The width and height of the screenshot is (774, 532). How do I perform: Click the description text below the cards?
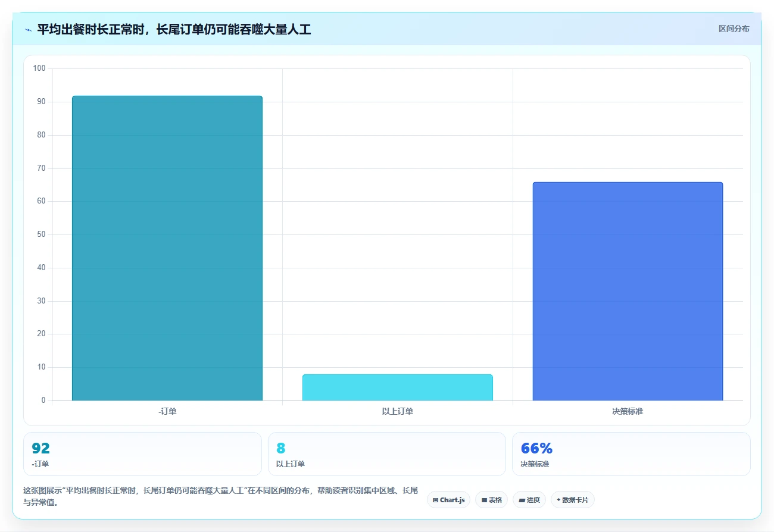(x=220, y=496)
